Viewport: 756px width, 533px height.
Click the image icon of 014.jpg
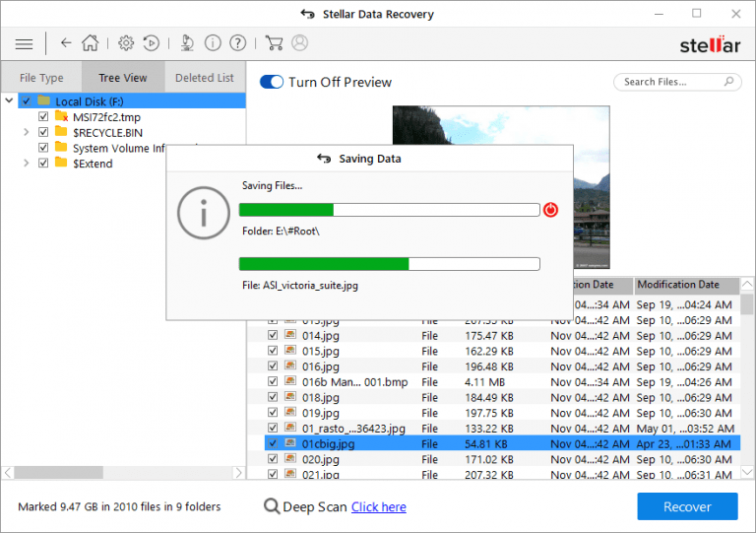pos(290,334)
